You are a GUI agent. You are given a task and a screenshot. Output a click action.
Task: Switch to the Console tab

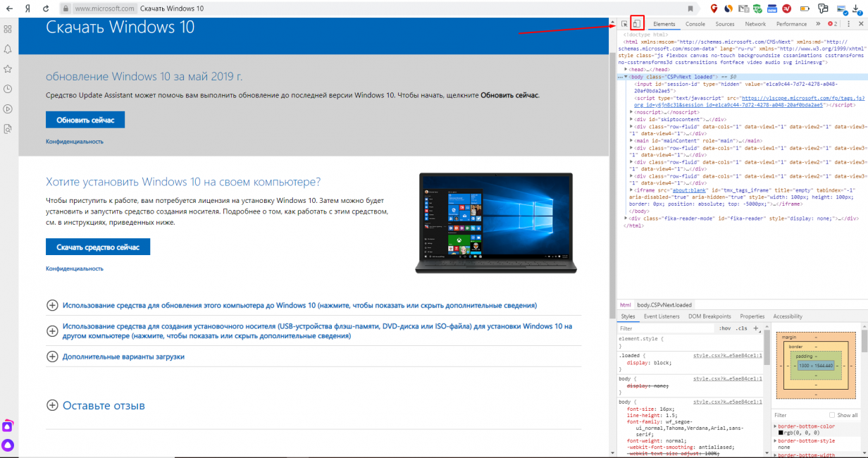tap(695, 24)
